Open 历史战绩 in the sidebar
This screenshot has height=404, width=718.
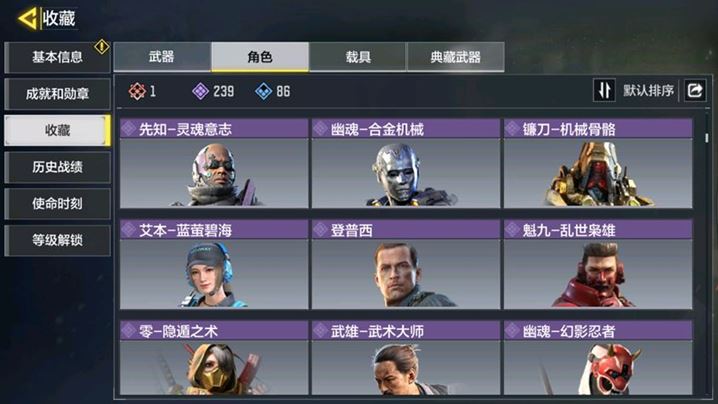[57, 167]
